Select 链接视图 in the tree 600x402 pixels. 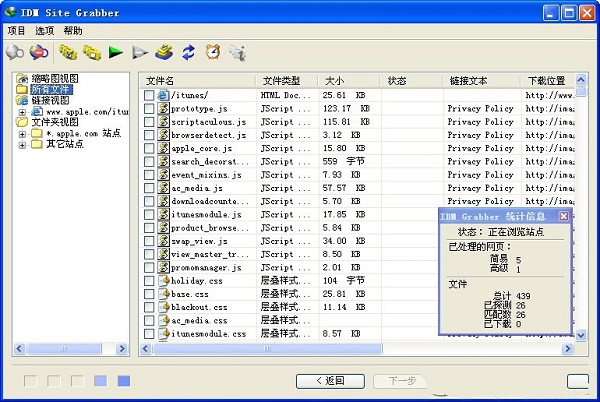pyautogui.click(x=50, y=100)
